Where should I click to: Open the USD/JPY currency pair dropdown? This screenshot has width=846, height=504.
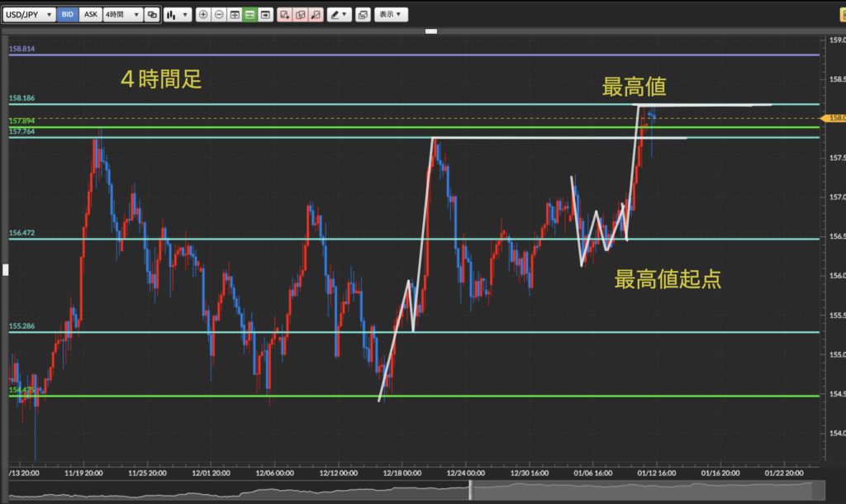tap(31, 15)
